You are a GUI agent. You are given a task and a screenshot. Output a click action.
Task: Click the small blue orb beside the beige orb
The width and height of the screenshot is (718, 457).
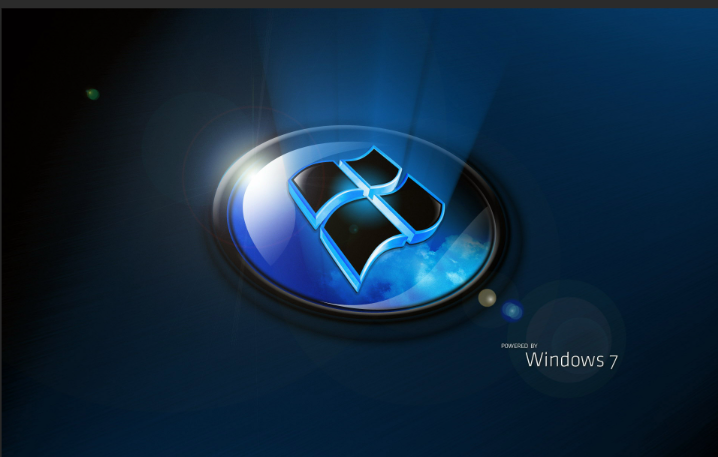pyautogui.click(x=512, y=310)
